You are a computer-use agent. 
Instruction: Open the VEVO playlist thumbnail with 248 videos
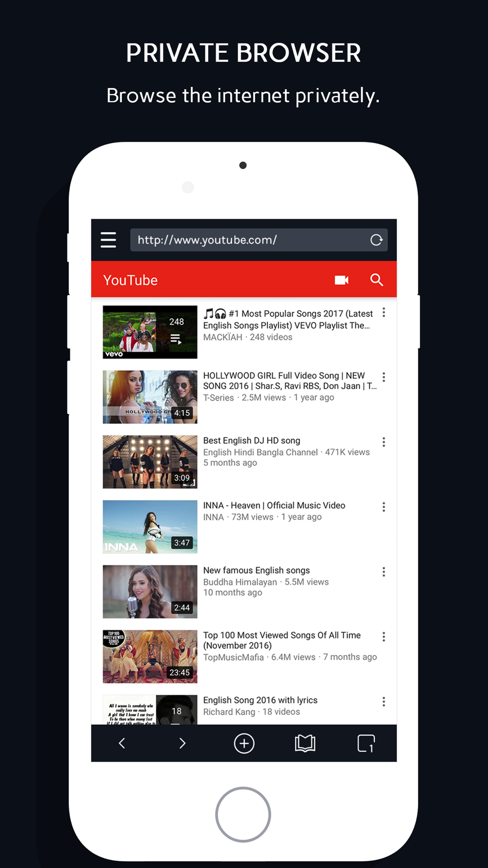click(x=150, y=332)
